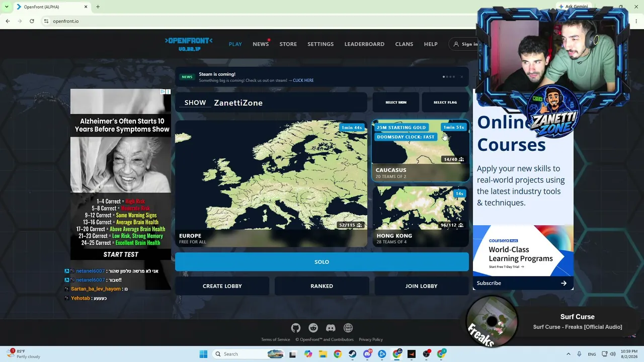This screenshot has width=644, height=362.
Task: Open the HELP menu item
Action: [x=431, y=44]
